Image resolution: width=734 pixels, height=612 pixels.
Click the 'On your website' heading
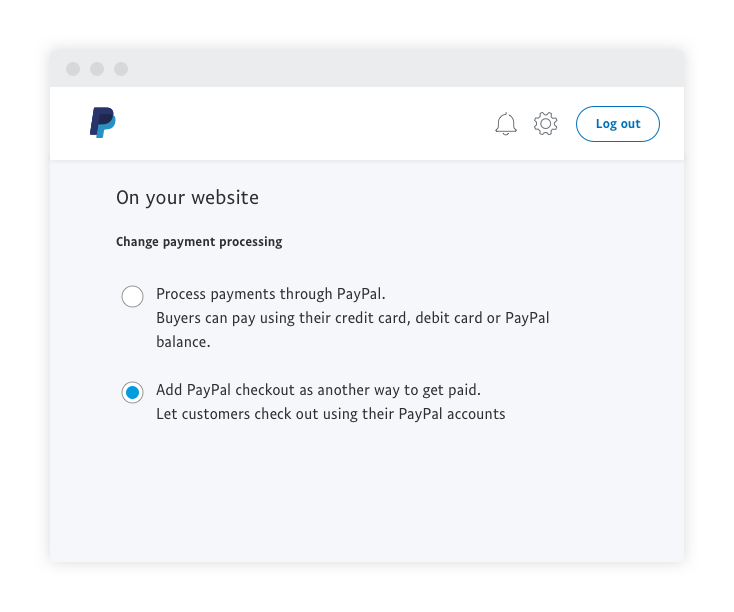(187, 198)
